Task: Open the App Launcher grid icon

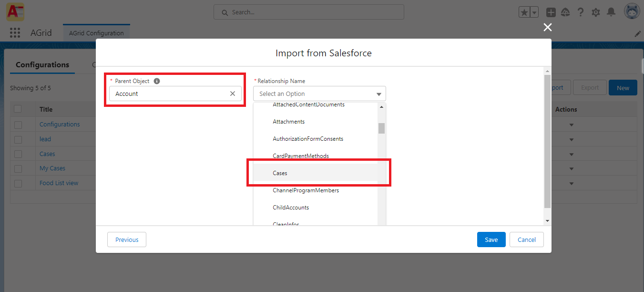Action: [x=15, y=32]
